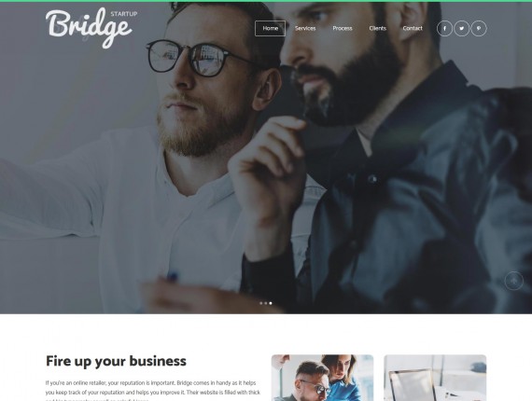Open the thumbnail of man and woman
The image size is (532, 401).
[x=322, y=378]
